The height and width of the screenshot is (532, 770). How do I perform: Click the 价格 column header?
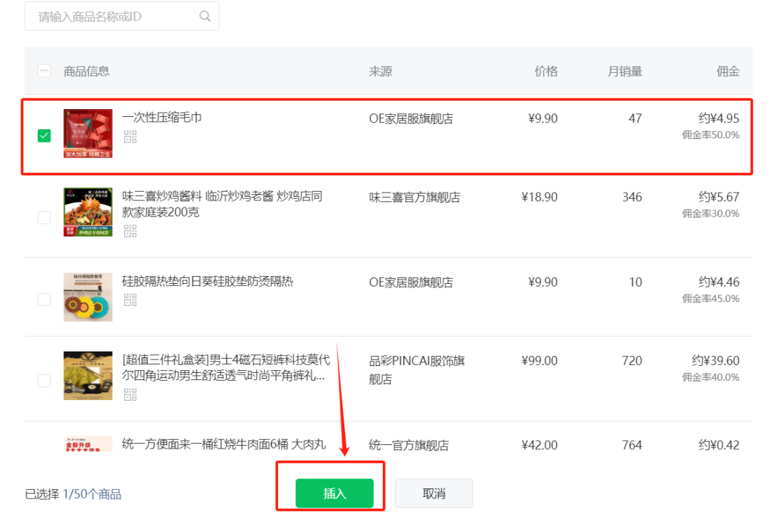pos(545,71)
